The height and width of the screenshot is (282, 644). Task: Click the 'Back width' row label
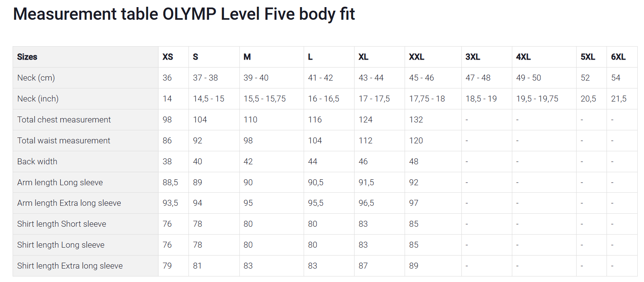click(37, 162)
